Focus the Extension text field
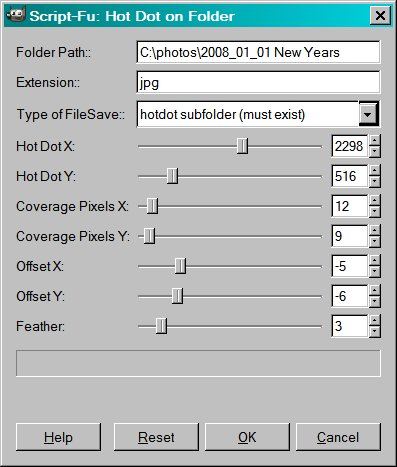Screen dimensions: 397x467 pyautogui.click(x=258, y=82)
